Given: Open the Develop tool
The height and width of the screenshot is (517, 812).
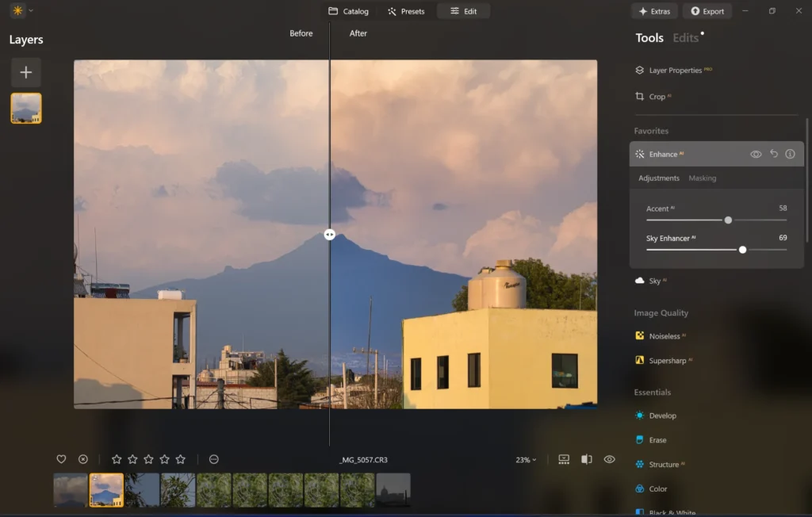Looking at the screenshot, I should (665, 416).
